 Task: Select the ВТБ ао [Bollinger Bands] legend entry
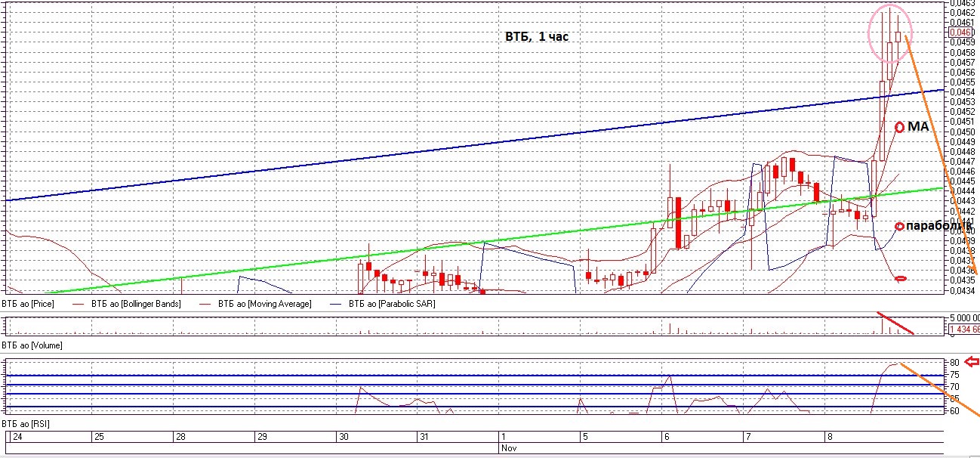pos(136,304)
